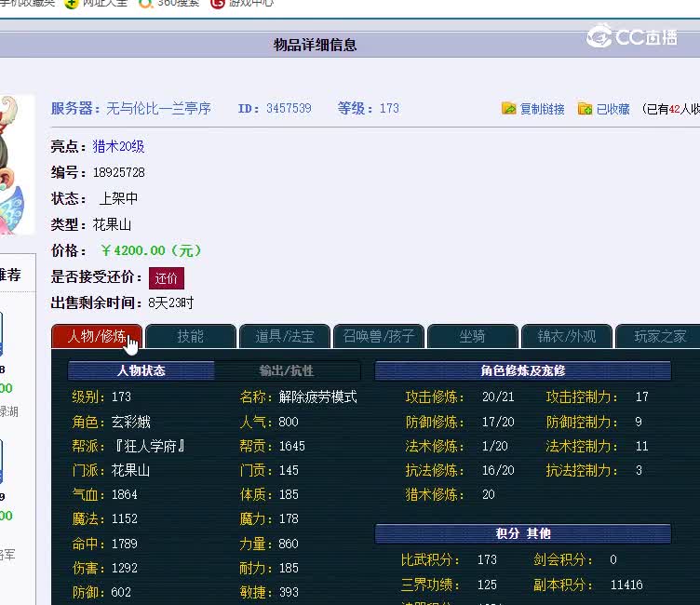Viewport: 700px width, 605px height.
Task: Click the favorited folder icon
Action: tap(585, 108)
